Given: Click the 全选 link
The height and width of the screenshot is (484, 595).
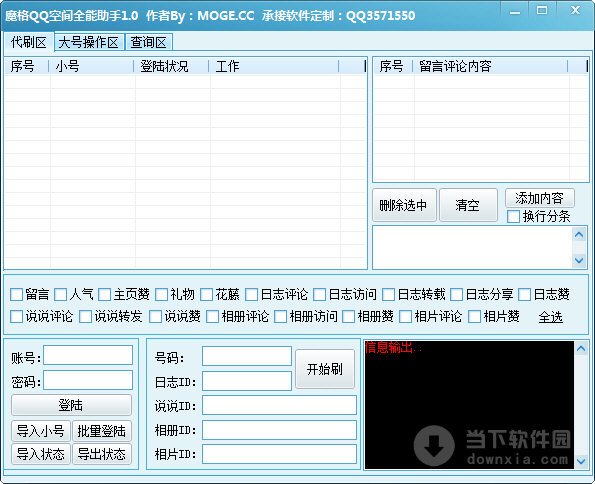Looking at the screenshot, I should coord(551,317).
